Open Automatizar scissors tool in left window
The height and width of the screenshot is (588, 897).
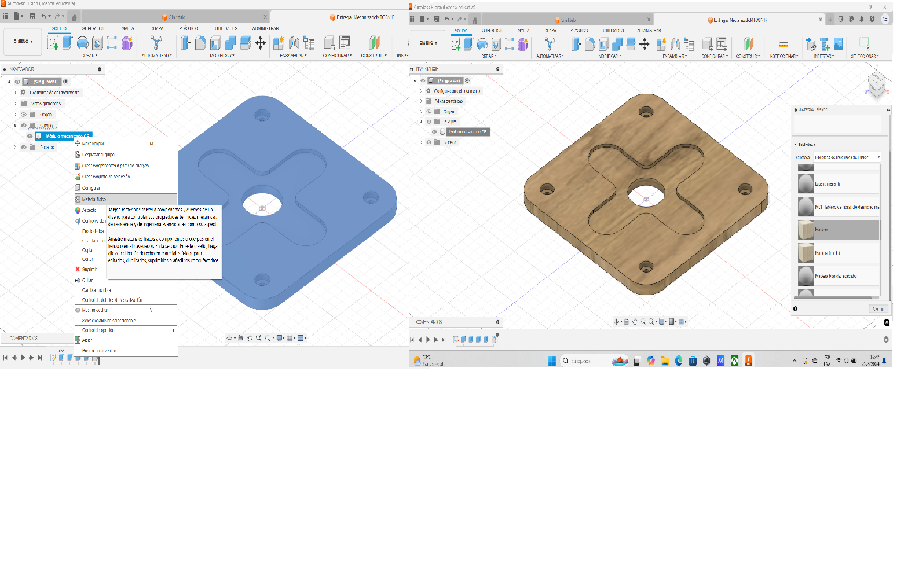(156, 43)
